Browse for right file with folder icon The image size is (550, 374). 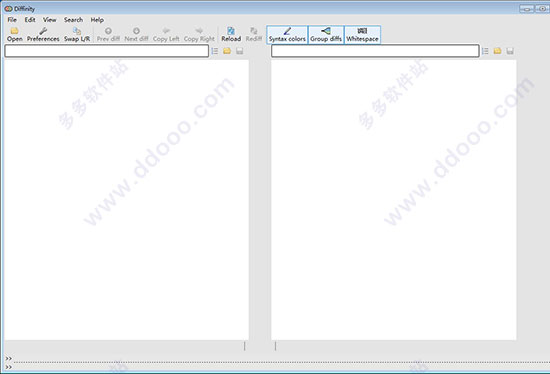[x=497, y=51]
